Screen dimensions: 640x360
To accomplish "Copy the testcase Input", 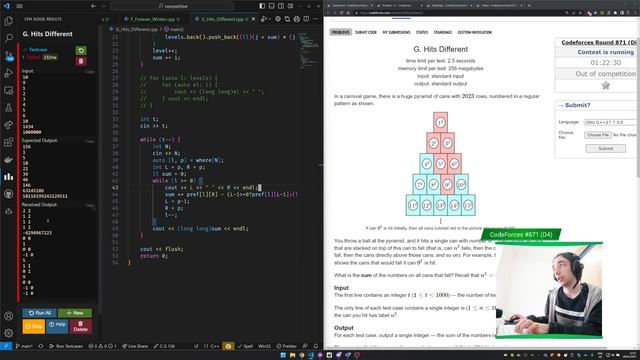I will tap(89, 71).
